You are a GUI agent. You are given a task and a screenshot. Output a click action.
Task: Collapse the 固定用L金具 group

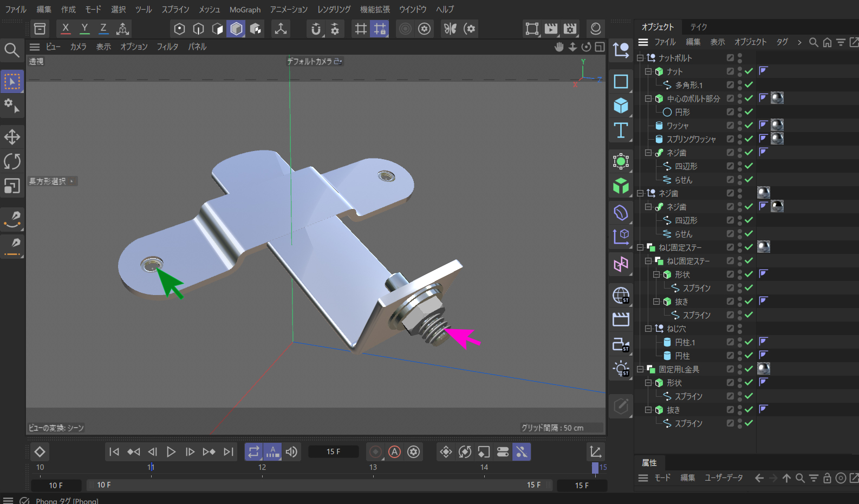click(640, 369)
